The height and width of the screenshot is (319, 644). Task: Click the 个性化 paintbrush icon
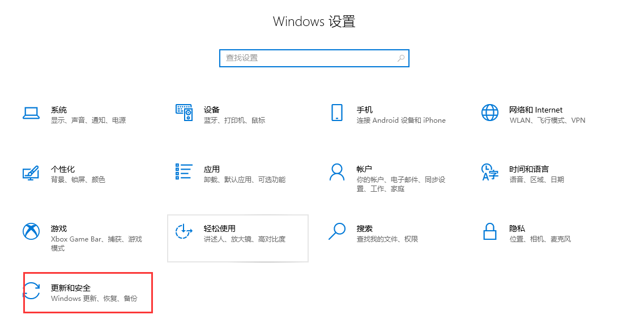[31, 173]
